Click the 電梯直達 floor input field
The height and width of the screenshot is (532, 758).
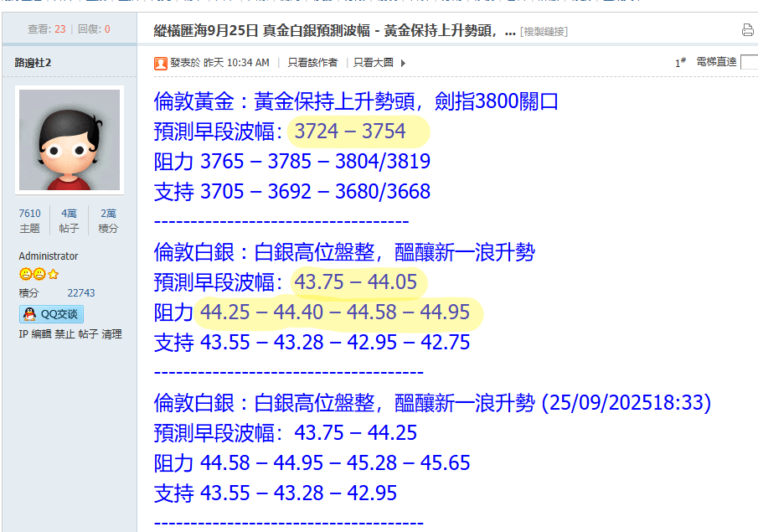(x=750, y=62)
